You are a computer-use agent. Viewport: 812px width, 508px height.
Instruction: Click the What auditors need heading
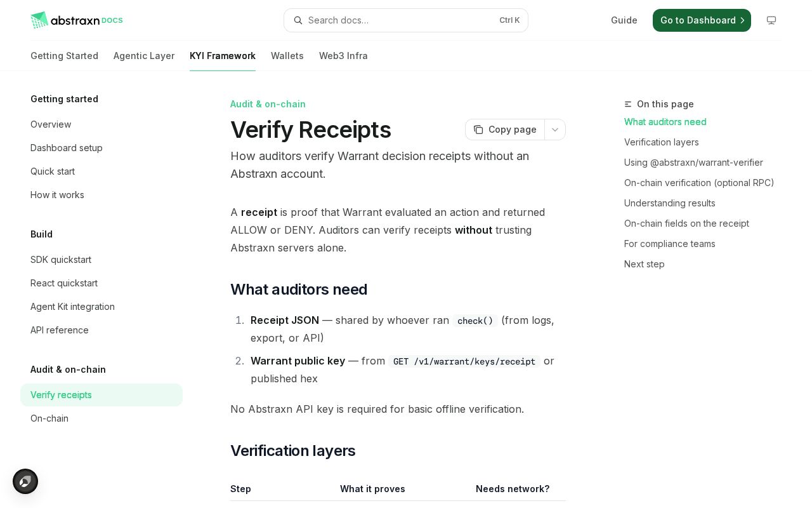coord(299,290)
